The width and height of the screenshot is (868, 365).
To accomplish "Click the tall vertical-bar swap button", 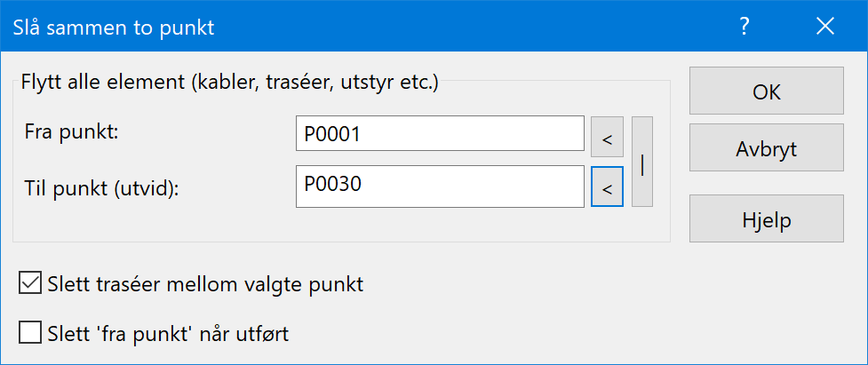I will (x=642, y=162).
